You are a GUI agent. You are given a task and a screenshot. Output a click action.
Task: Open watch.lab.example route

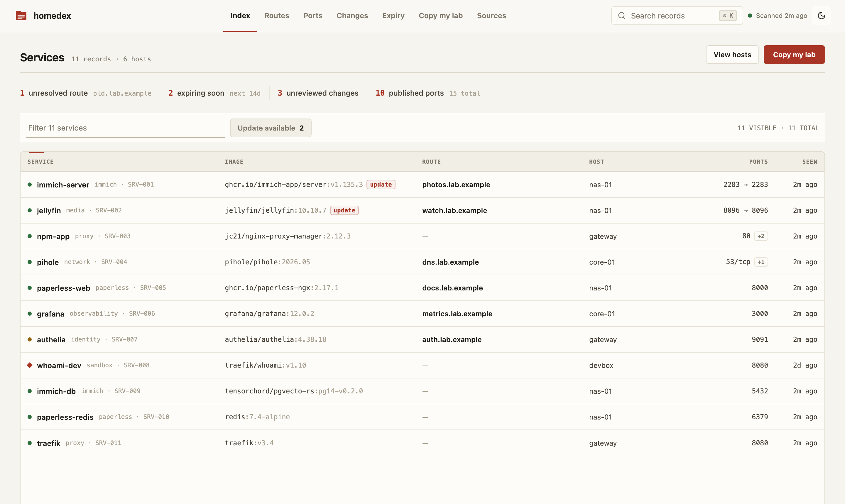pos(454,210)
